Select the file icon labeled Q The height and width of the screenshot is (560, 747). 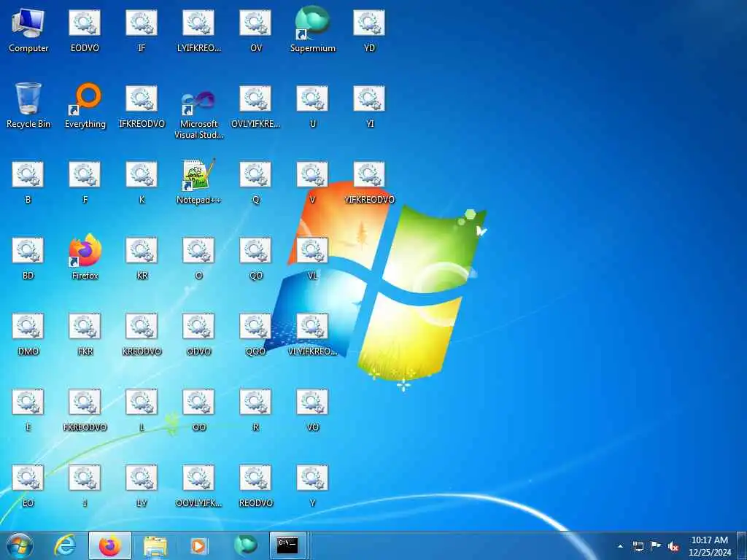pyautogui.click(x=256, y=182)
